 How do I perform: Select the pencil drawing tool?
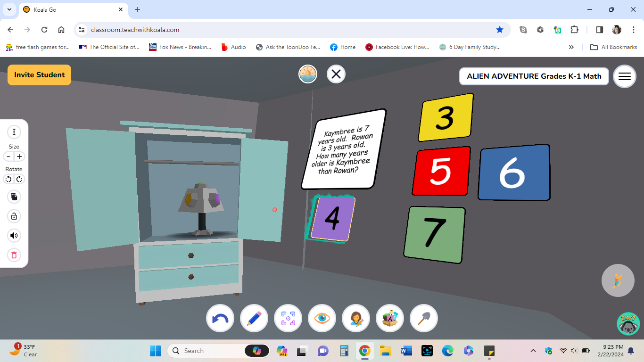coord(254,318)
